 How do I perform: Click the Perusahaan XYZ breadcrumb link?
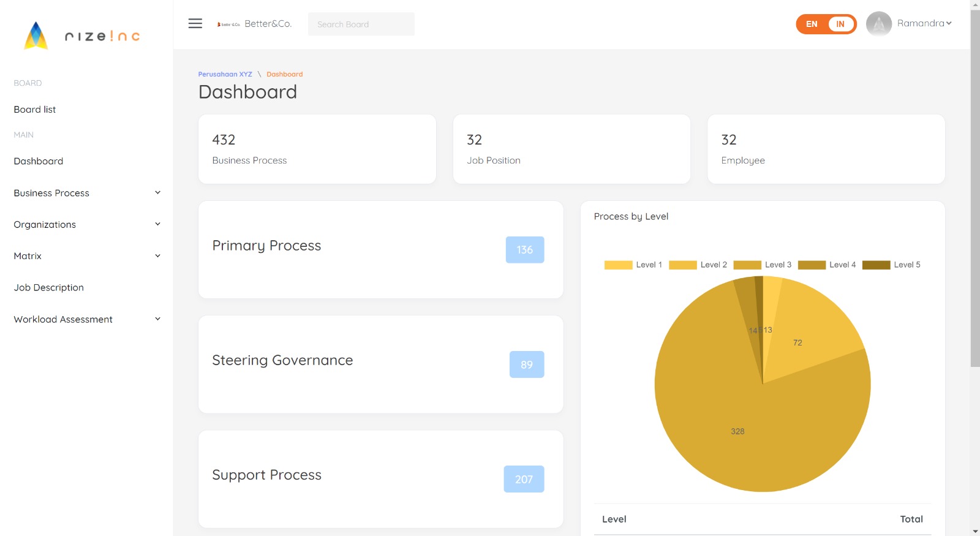(x=225, y=74)
